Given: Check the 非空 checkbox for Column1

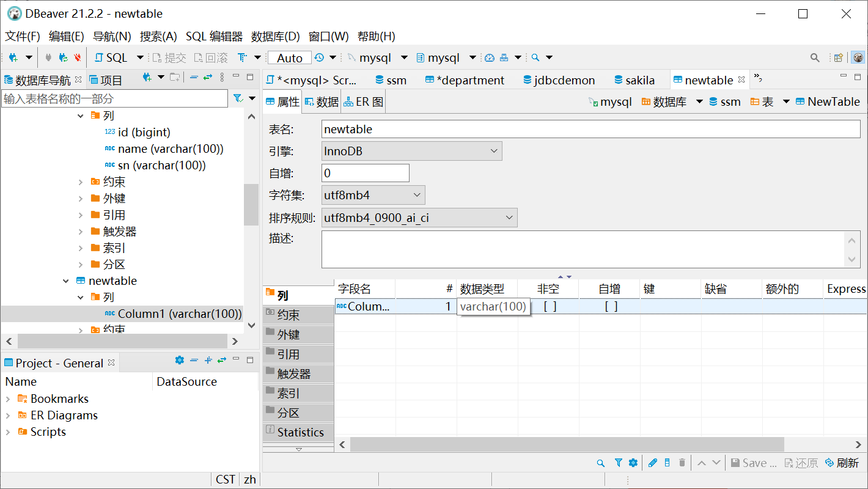Looking at the screenshot, I should pyautogui.click(x=550, y=306).
